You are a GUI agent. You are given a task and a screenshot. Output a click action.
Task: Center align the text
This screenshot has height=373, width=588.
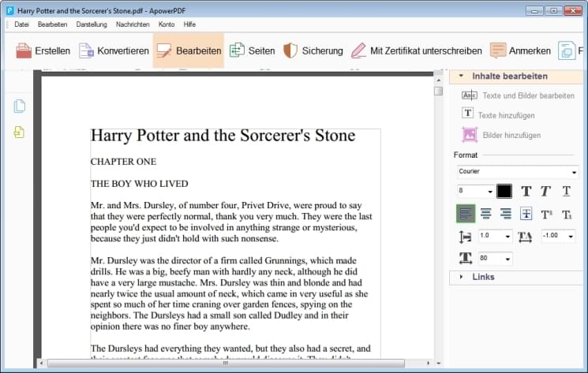(x=485, y=214)
